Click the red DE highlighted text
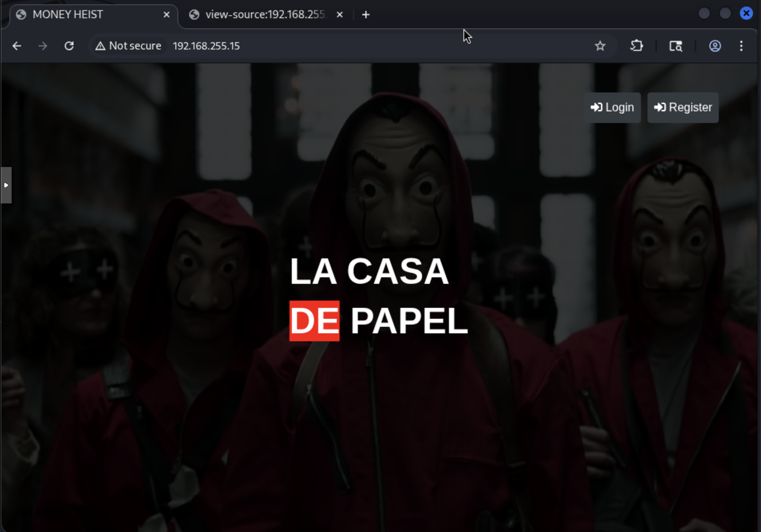Screen dimensions: 761x532 click(x=314, y=321)
